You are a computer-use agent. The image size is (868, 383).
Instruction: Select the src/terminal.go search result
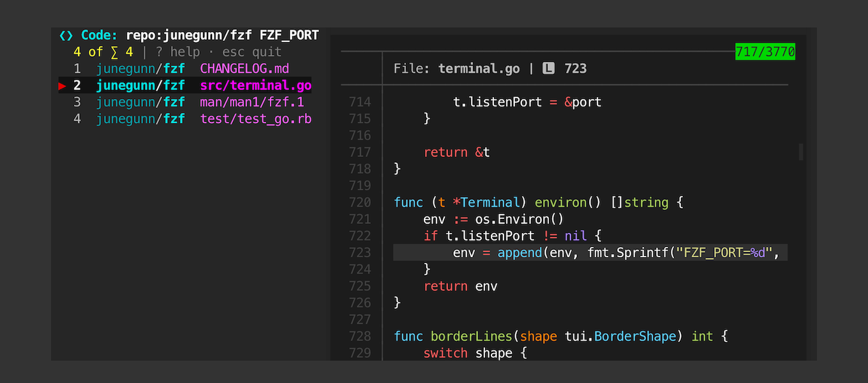pos(255,85)
